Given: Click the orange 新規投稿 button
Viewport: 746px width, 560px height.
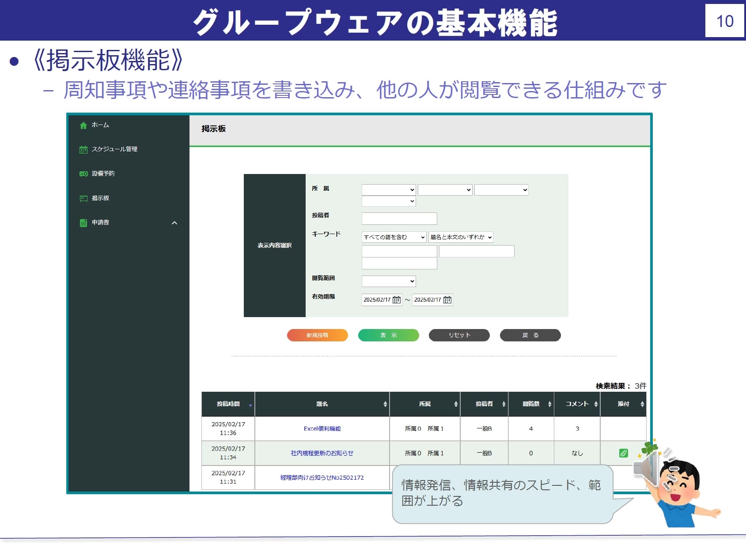Looking at the screenshot, I should tap(317, 335).
